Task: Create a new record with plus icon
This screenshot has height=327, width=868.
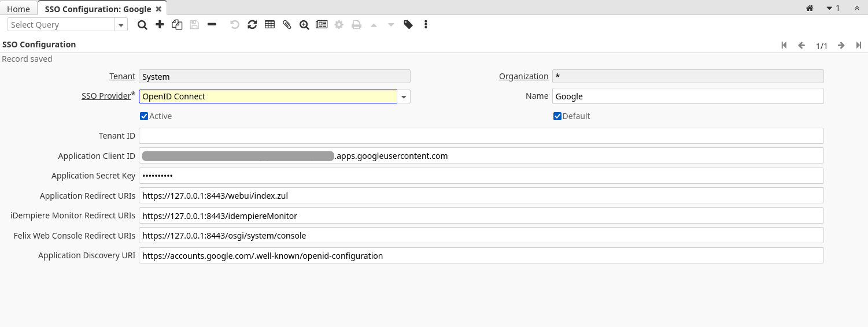Action: (x=160, y=25)
